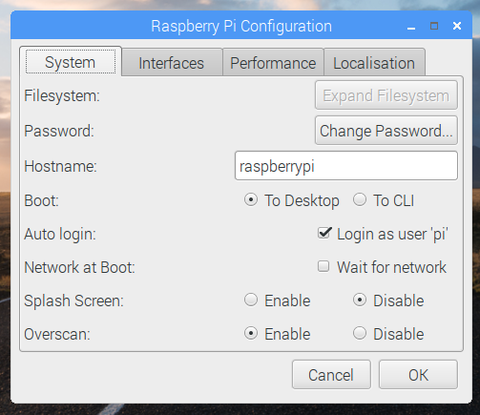The width and height of the screenshot is (480, 415).
Task: Close the Raspberry Pi Configuration window
Action: [x=457, y=26]
